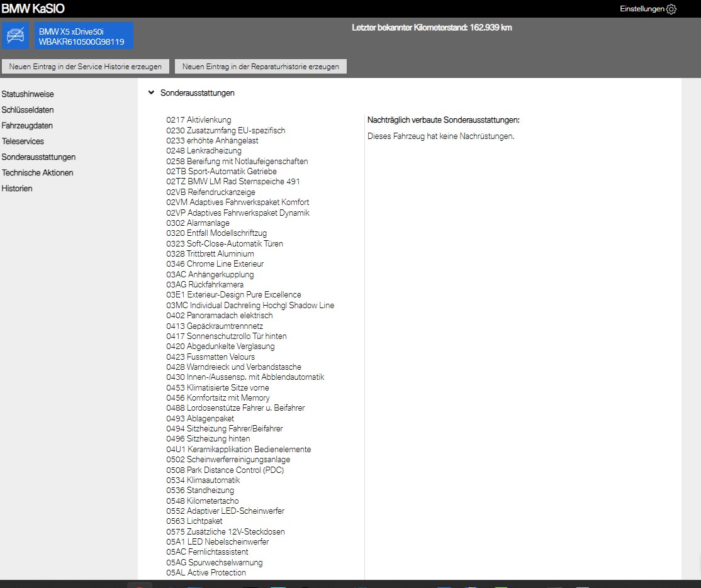Select 0233 erhöhte Anhängelast row
The height and width of the screenshot is (588, 701).
click(x=212, y=140)
